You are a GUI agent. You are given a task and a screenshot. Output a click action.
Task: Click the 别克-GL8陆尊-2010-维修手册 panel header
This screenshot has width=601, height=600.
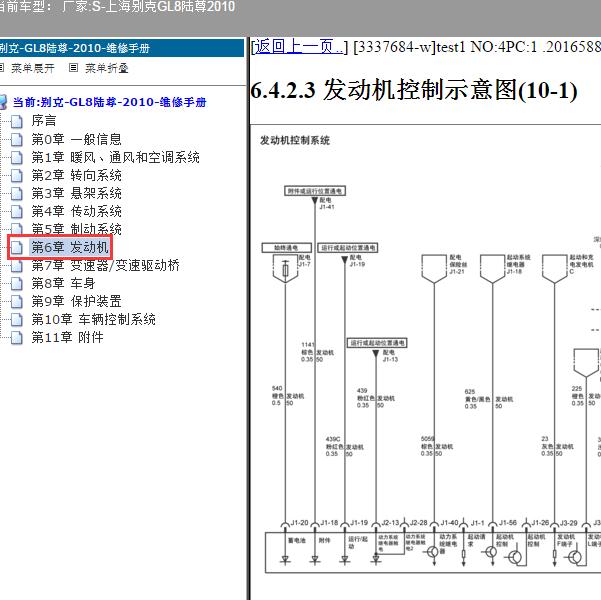pos(122,48)
